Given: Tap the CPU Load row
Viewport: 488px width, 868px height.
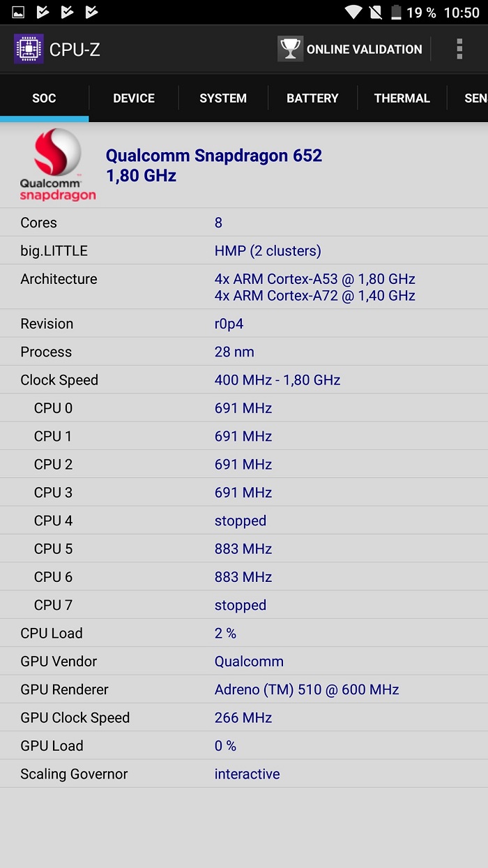Looking at the screenshot, I should tap(244, 633).
